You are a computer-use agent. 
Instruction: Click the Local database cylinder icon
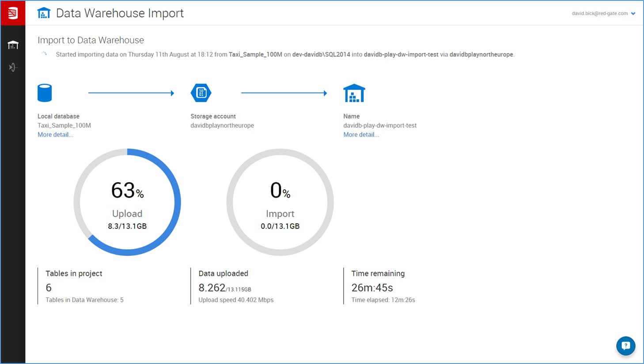[x=45, y=93]
